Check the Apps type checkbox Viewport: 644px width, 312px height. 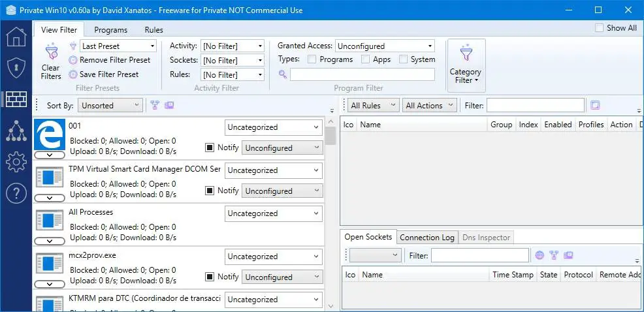pos(366,59)
